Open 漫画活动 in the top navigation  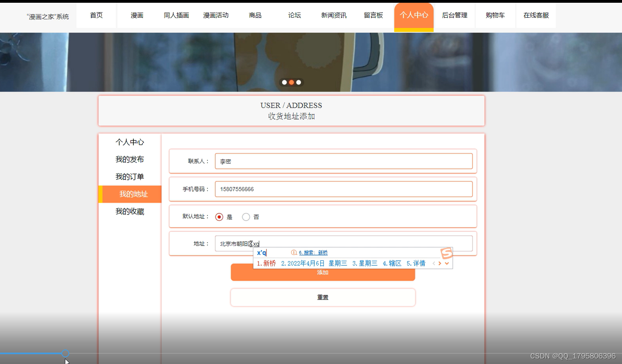(216, 15)
